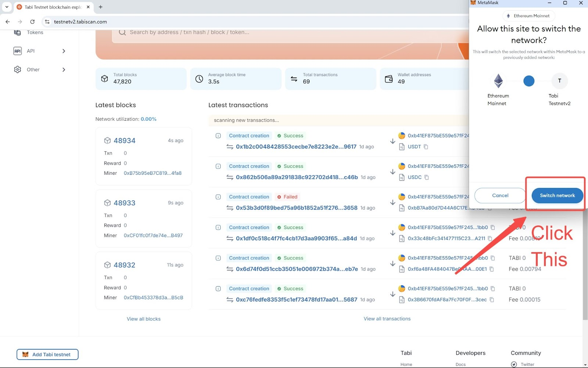The width and height of the screenshot is (588, 368).
Task: Open transaction 0x862b506a89a291838c922702d418...c46b
Action: pos(297,177)
